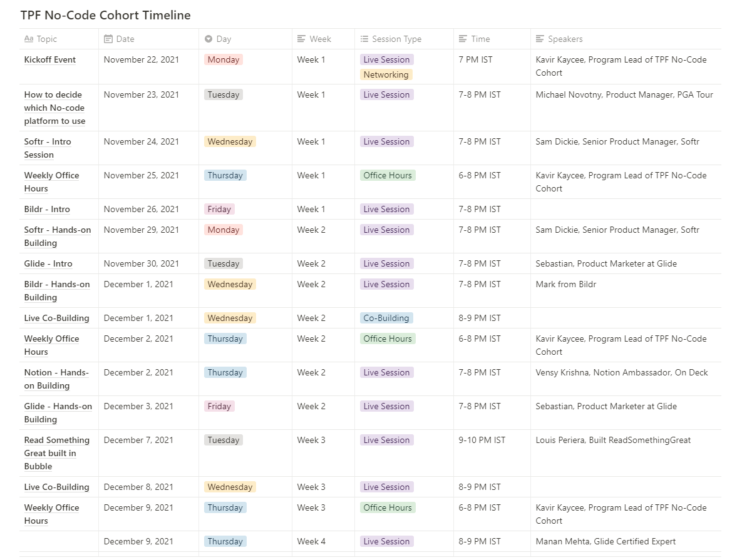742x560 pixels.
Task: Open the Session Type column header menu
Action: coord(404,39)
